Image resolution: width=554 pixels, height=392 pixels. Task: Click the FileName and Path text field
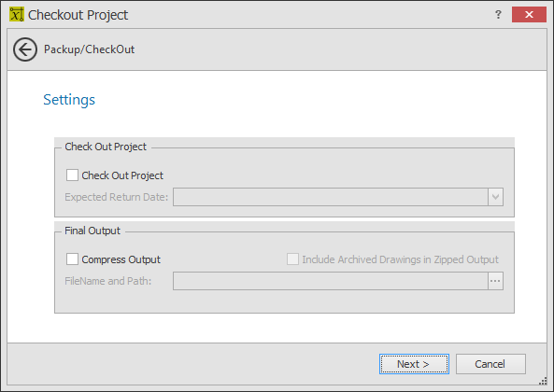tap(331, 281)
